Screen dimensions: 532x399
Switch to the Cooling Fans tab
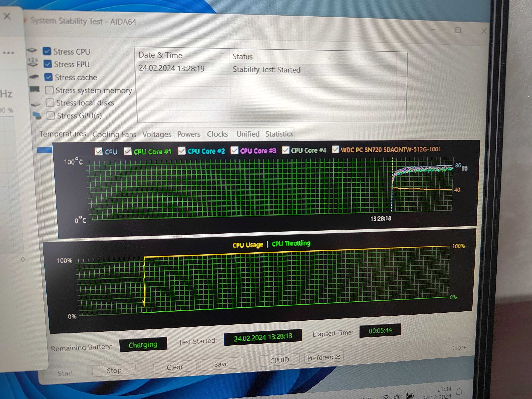(x=114, y=134)
